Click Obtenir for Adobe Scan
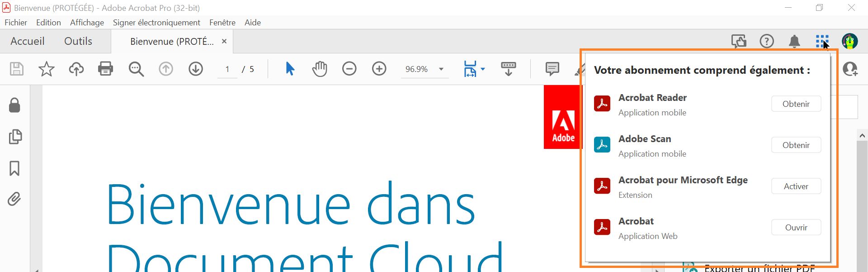Viewport: 868px width, 272px height. point(796,145)
